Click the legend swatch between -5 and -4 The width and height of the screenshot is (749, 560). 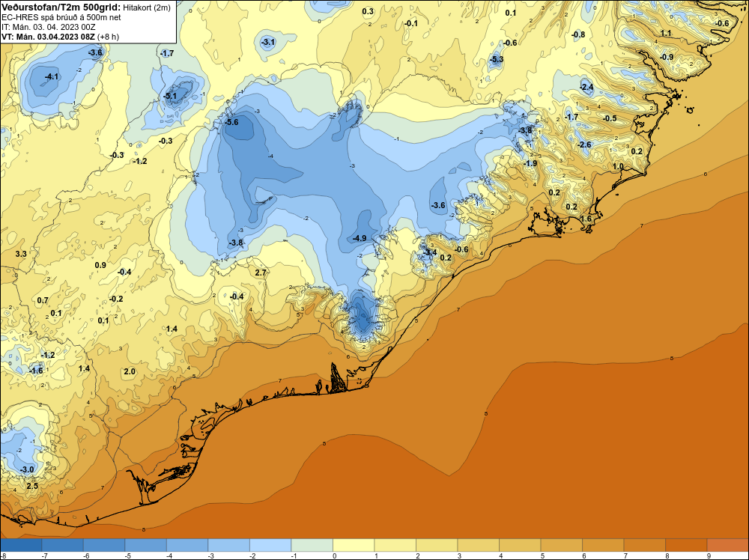146,545
